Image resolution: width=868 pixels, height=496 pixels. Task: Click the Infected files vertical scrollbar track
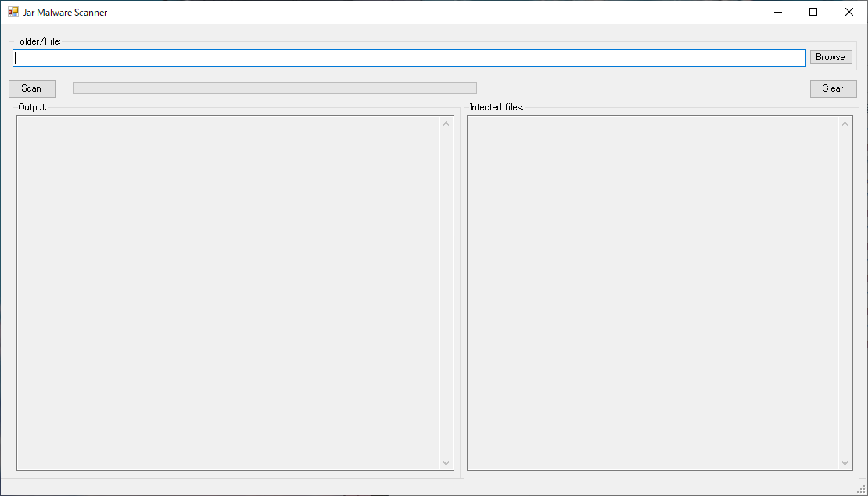coord(845,293)
